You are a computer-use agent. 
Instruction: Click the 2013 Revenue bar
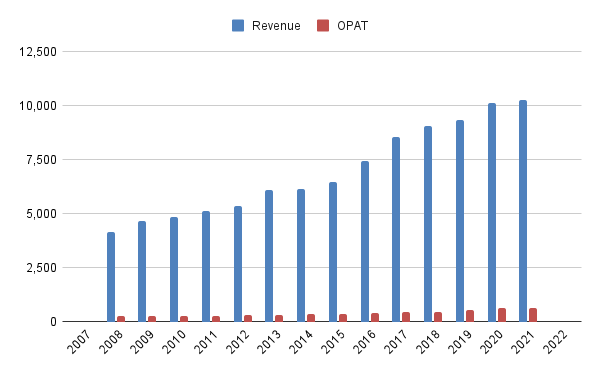click(269, 256)
